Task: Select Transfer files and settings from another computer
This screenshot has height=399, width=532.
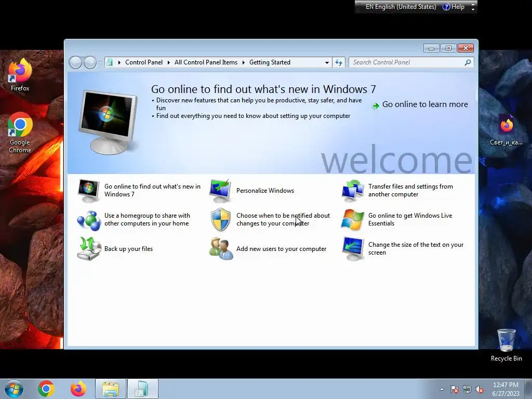Action: (410, 190)
